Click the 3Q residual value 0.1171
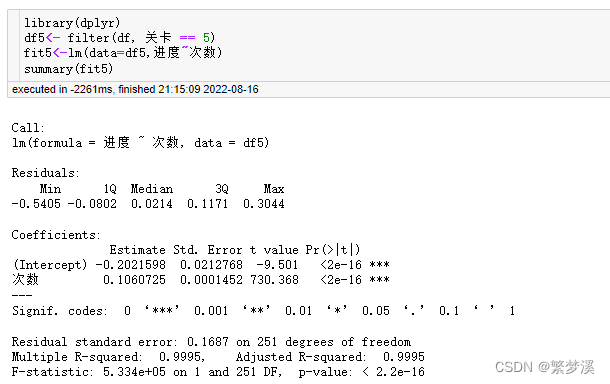The image size is (610, 384). coord(207,204)
